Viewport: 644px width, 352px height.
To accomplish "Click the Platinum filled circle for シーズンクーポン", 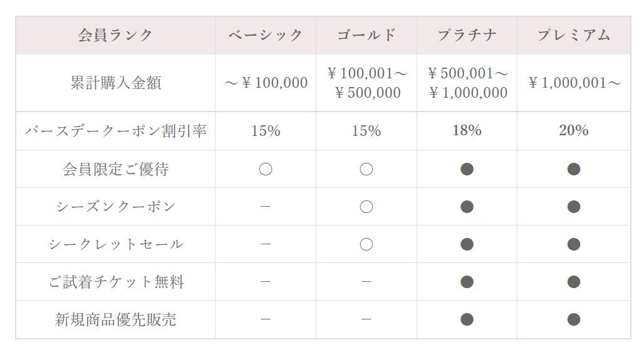I will coord(467,207).
